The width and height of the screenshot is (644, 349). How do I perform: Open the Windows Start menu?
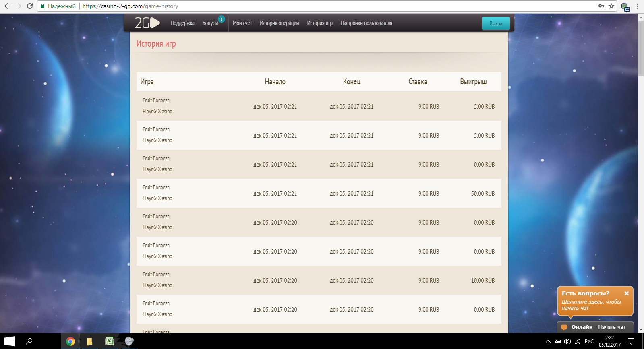coord(10,341)
